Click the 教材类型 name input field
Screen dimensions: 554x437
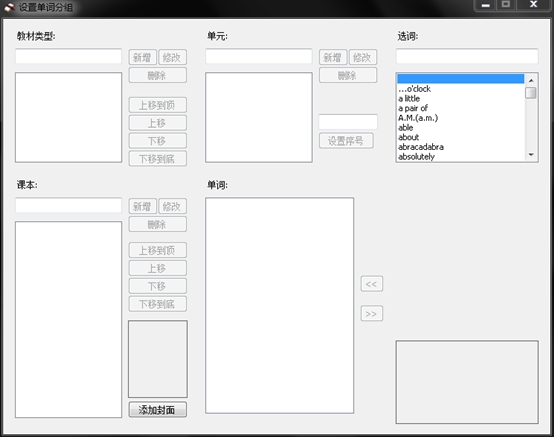69,57
